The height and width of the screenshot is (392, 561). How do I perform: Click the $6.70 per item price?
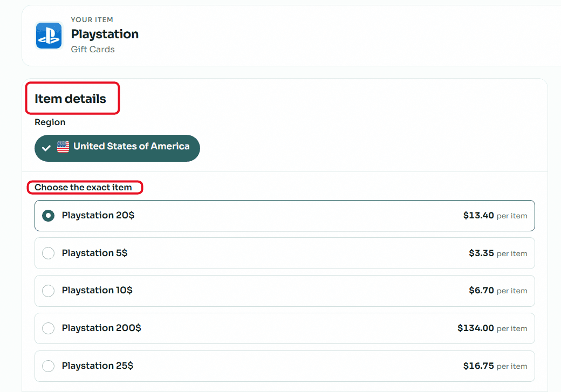[x=498, y=291]
